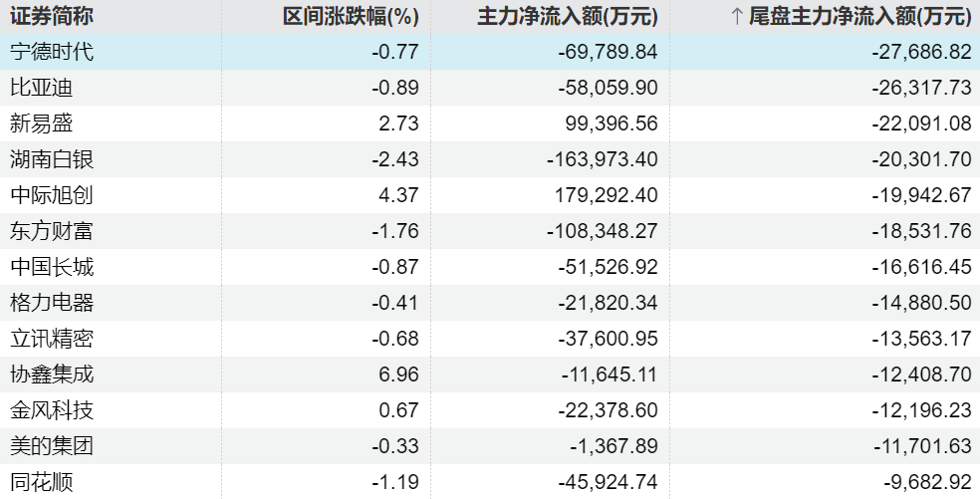Click 中际旭创's 179,292.40 net inflow cell
The height and width of the screenshot is (499, 980).
(x=605, y=195)
